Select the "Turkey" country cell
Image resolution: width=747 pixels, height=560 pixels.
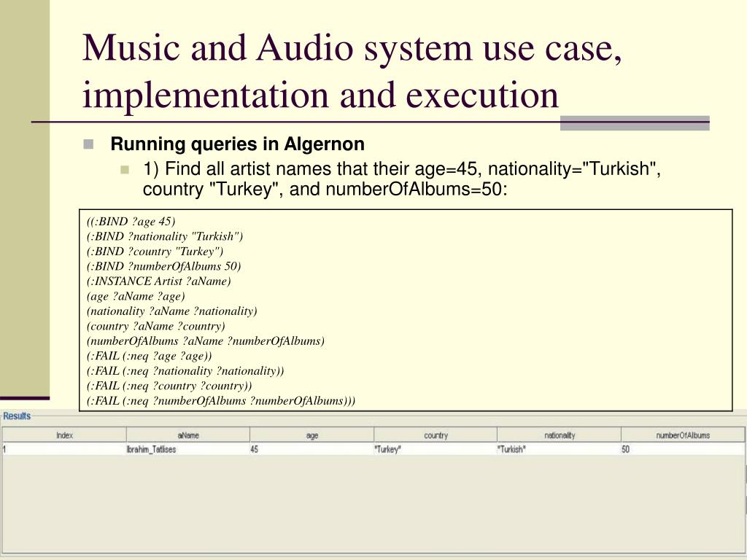pos(436,449)
